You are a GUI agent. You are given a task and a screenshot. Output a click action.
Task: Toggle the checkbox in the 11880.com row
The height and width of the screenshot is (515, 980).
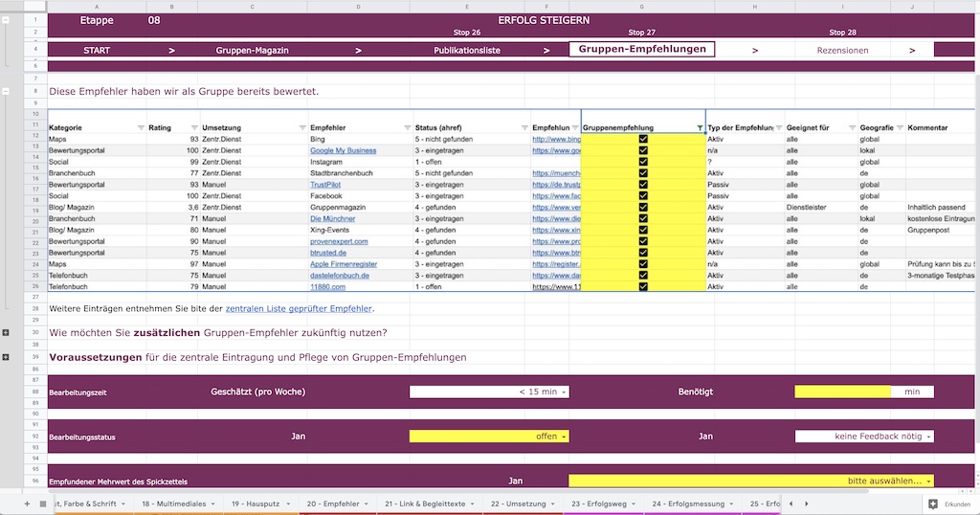[643, 287]
